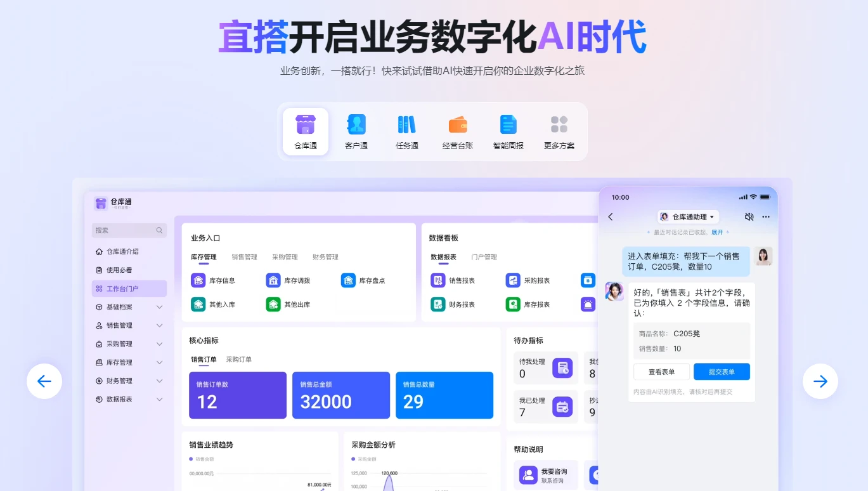Click the 销售总金额 32000 card
The height and width of the screenshot is (491, 868).
[x=341, y=395]
